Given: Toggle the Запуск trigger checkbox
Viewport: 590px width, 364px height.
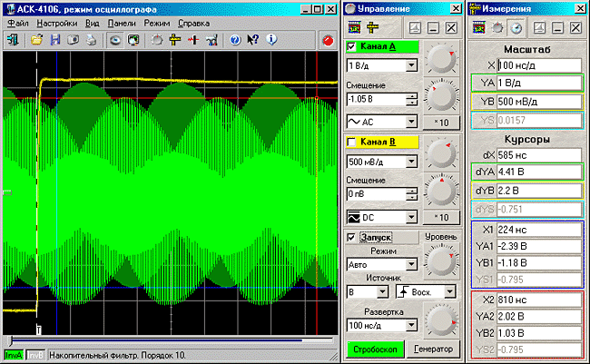Looking at the screenshot, I should click(352, 237).
